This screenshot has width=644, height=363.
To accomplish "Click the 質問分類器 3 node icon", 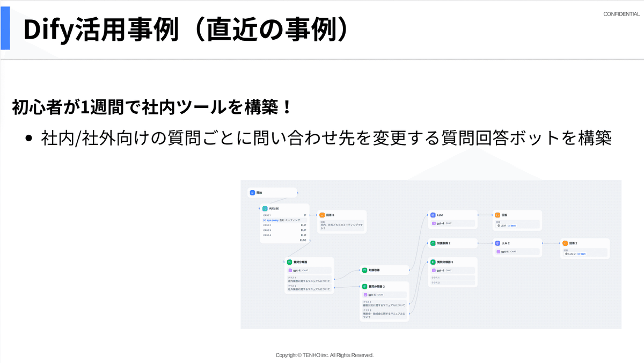I will (x=433, y=262).
